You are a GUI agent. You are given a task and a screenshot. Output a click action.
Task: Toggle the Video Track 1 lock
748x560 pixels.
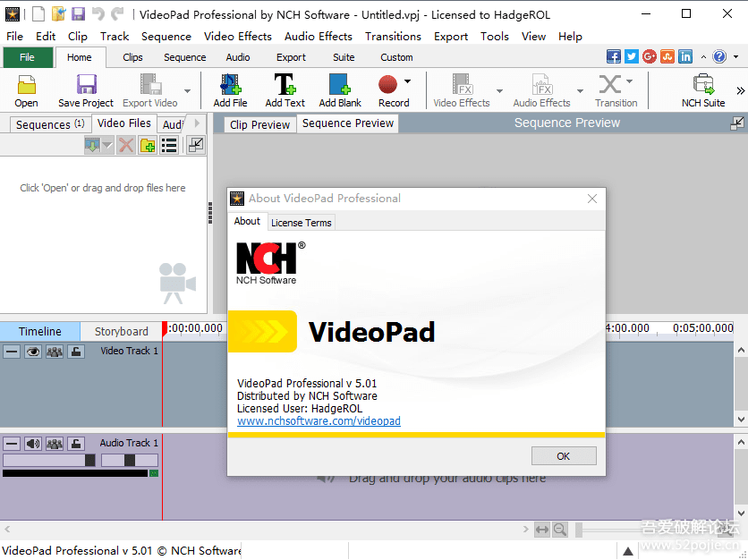76,352
